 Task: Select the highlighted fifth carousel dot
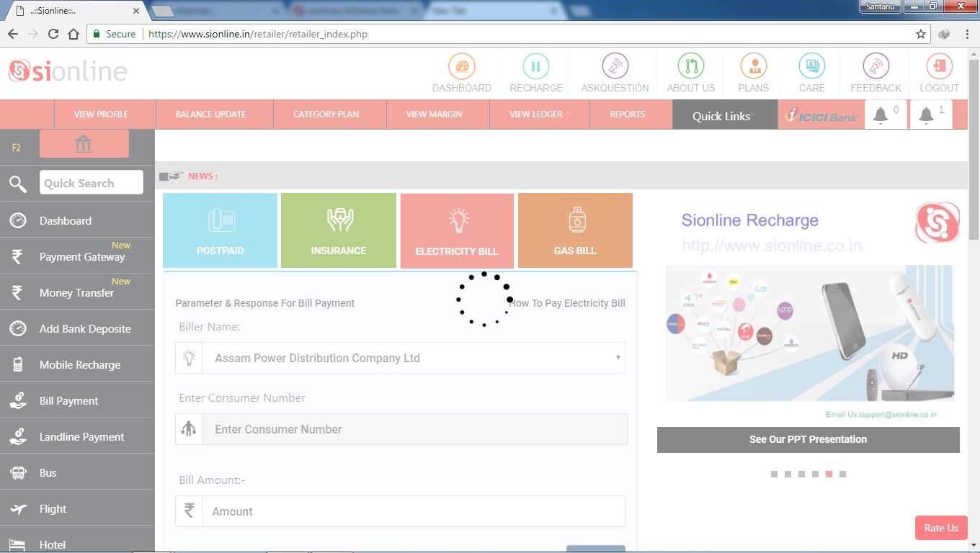[x=829, y=474]
